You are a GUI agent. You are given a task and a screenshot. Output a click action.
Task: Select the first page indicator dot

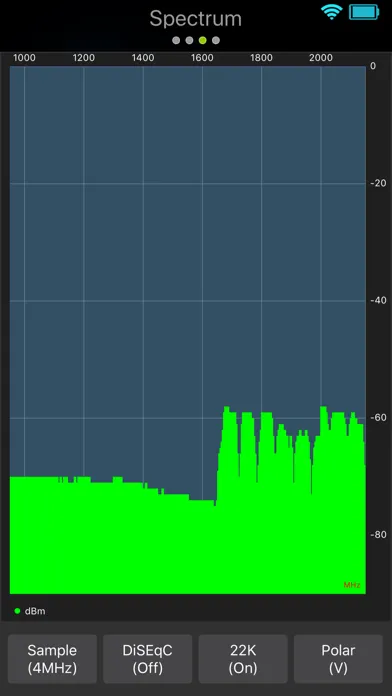176,40
